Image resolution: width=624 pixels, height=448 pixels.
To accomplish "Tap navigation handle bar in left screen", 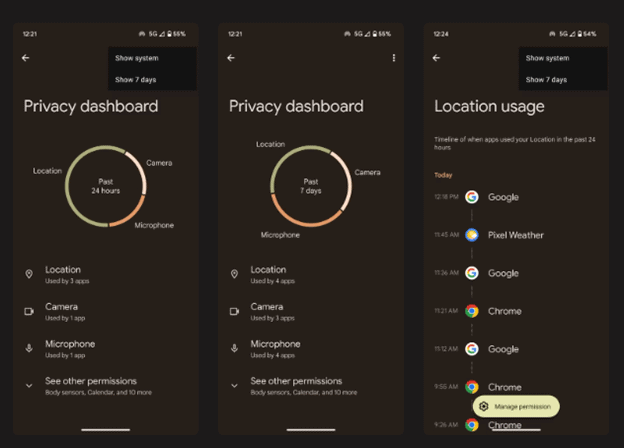I will pos(105,430).
